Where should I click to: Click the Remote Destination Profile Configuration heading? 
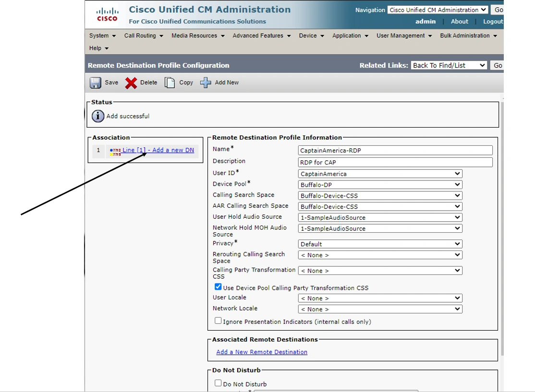(158, 65)
